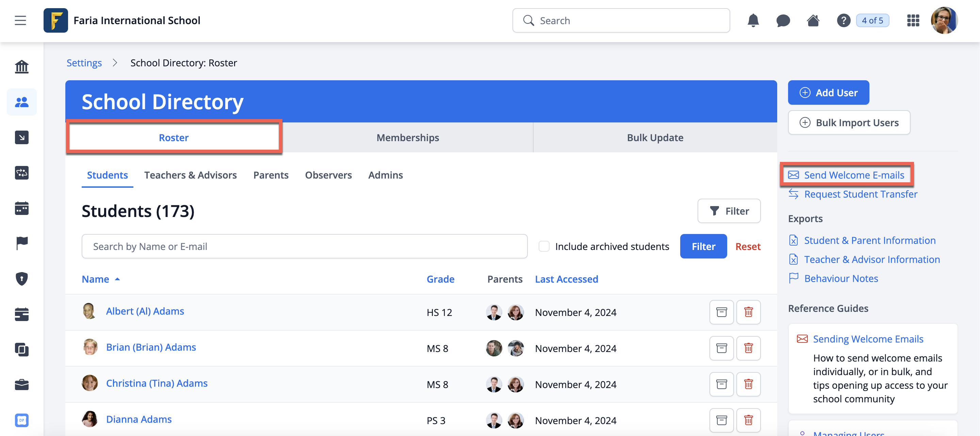This screenshot has width=980, height=436.
Task: Select the Teachers & Advisors tab
Action: point(190,175)
